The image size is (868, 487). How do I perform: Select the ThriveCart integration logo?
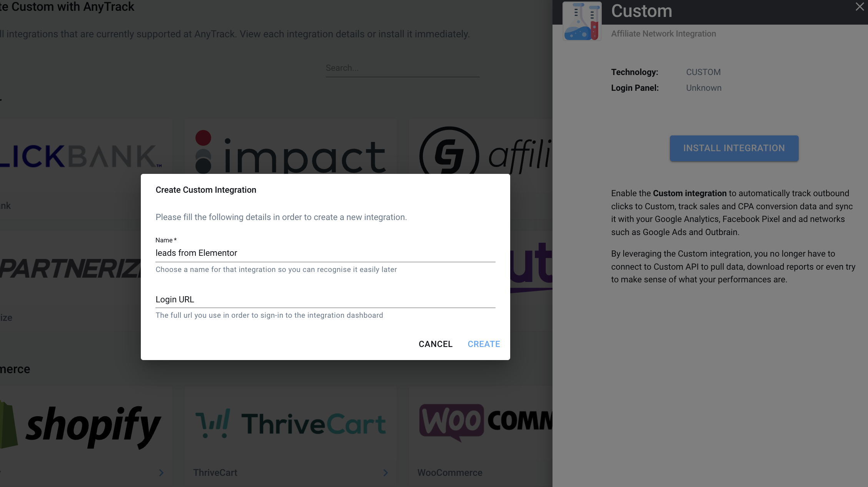[x=290, y=424]
